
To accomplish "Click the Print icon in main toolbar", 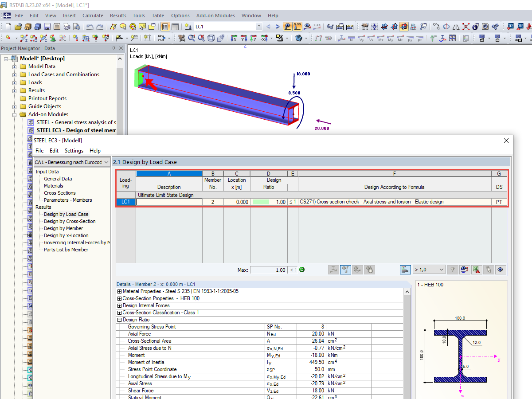I will point(66,26).
